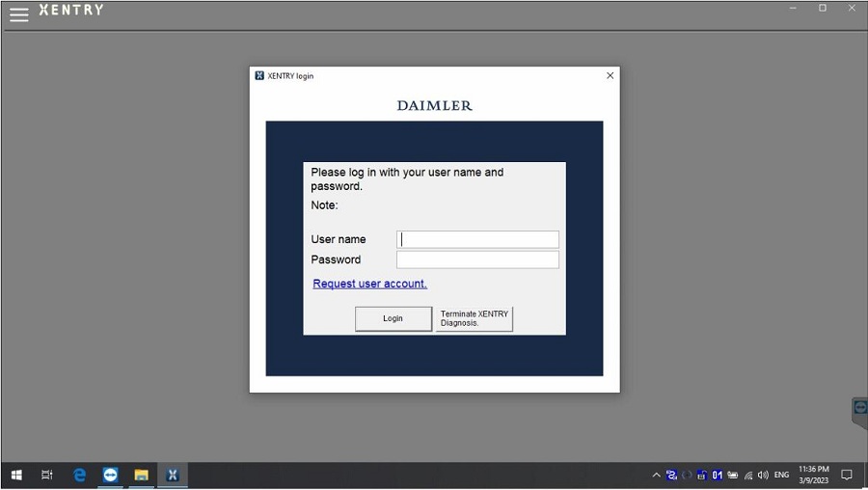Open the clock showing 11:36 PM
Viewport: 868px width, 490px height.
click(814, 476)
